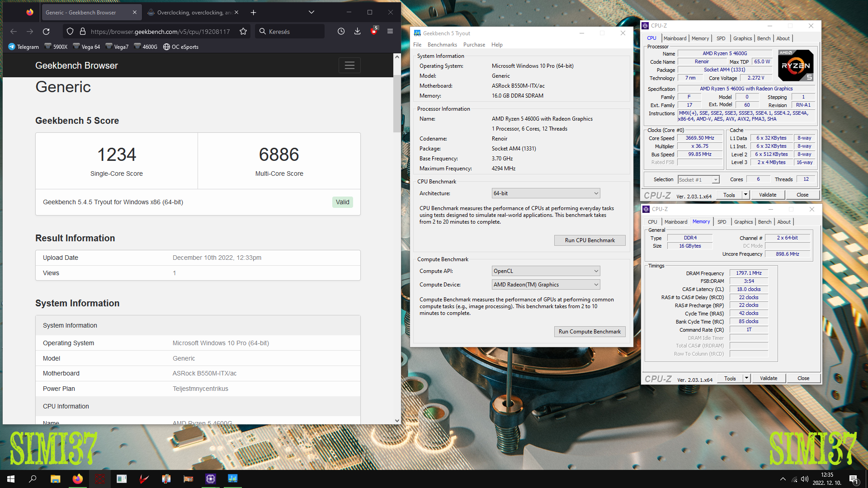The image size is (868, 488).
Task: Open 5900X bookmark
Action: click(56, 47)
